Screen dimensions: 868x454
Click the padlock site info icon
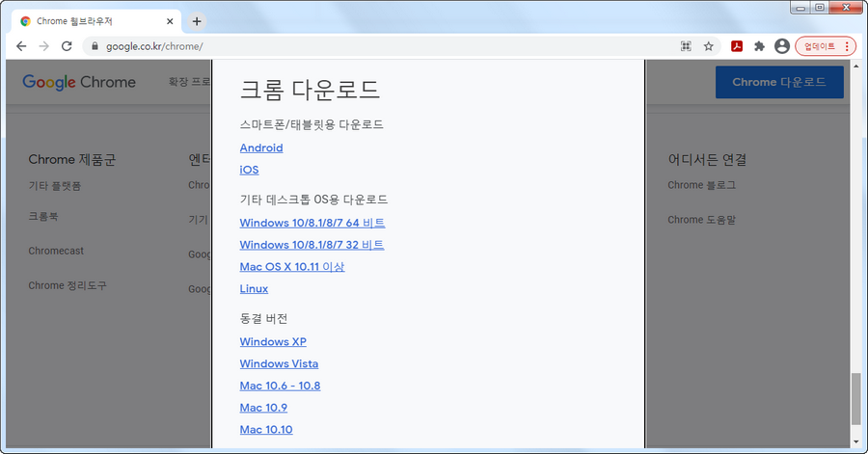95,46
